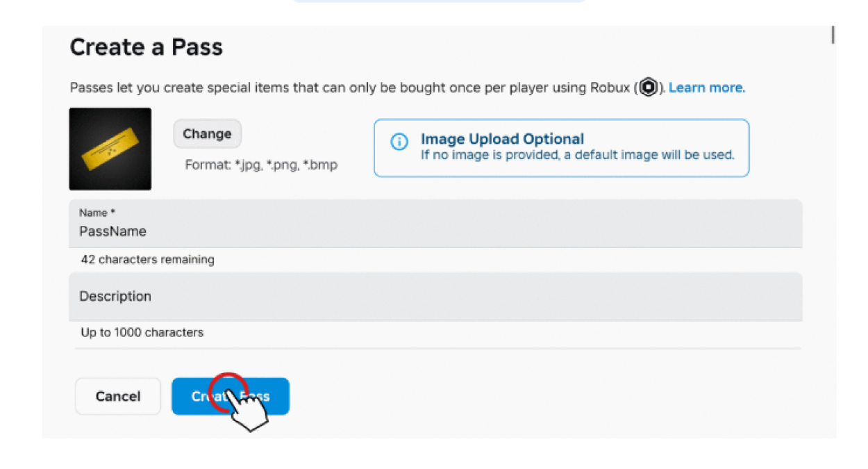Open the Learn more link

(x=706, y=88)
